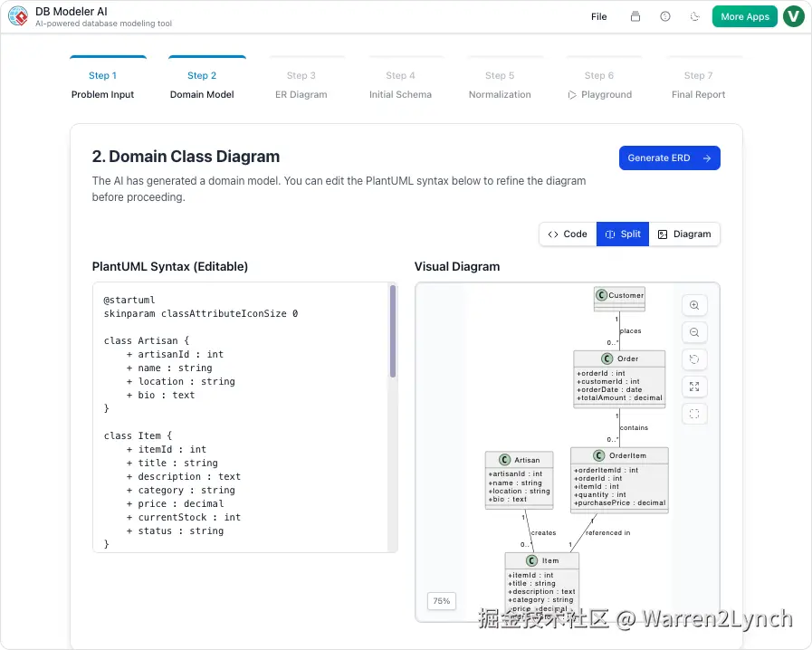Zoom in on the visual diagram
The image size is (812, 650).
pos(694,305)
